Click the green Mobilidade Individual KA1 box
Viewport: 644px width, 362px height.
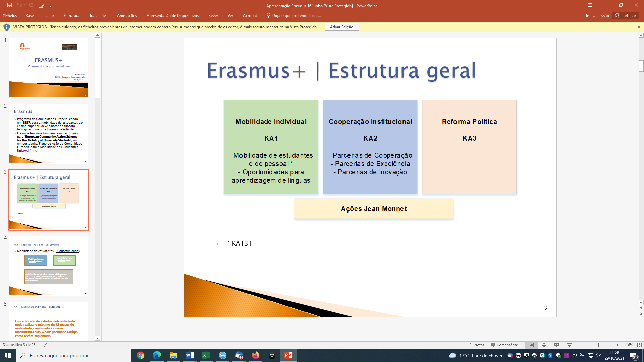point(271,147)
